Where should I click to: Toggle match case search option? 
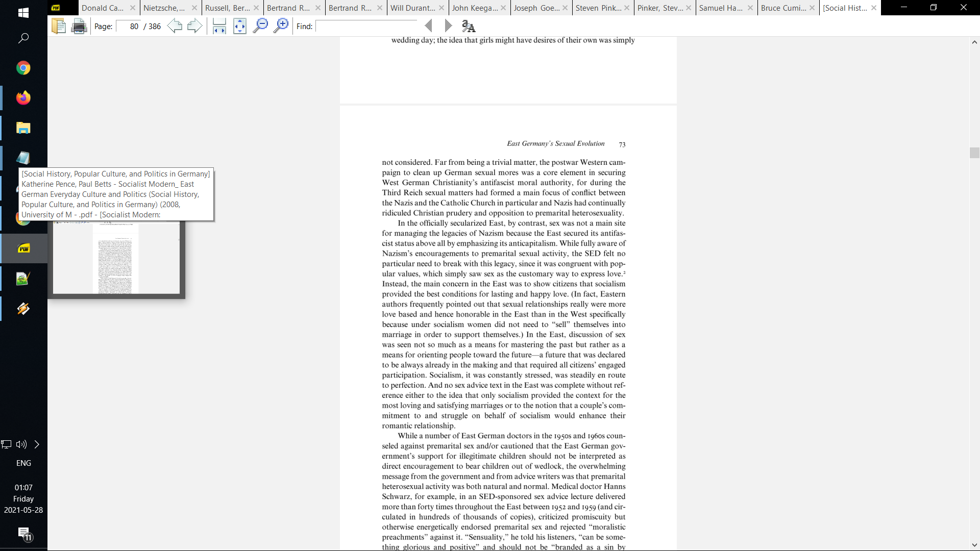pyautogui.click(x=468, y=26)
